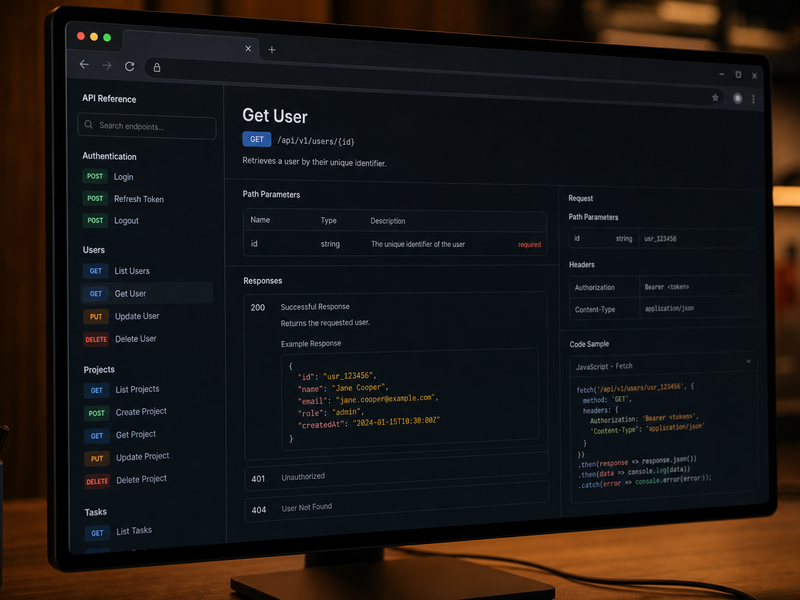Open the Get Project endpoint
The height and width of the screenshot is (600, 800).
[136, 435]
